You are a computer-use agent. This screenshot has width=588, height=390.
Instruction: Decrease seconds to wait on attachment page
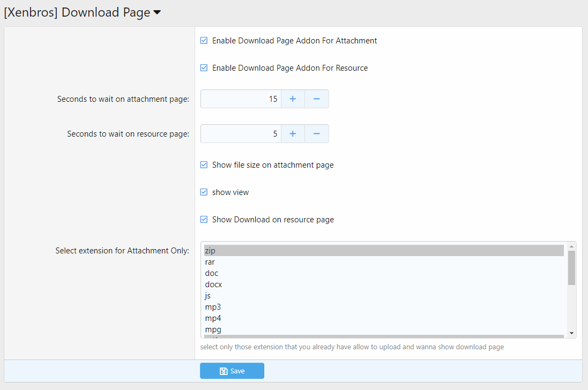pos(317,99)
